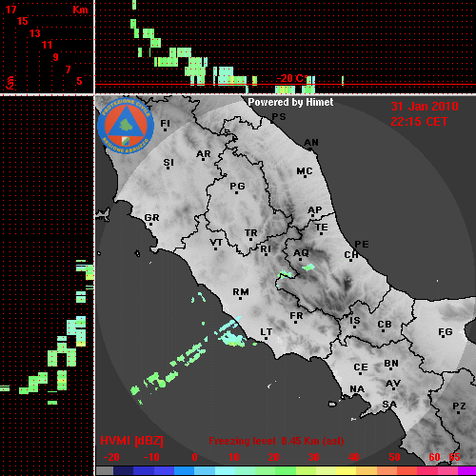The height and width of the screenshot is (476, 476).
Task: Click the 13 km height axis label
Action: pyautogui.click(x=35, y=33)
